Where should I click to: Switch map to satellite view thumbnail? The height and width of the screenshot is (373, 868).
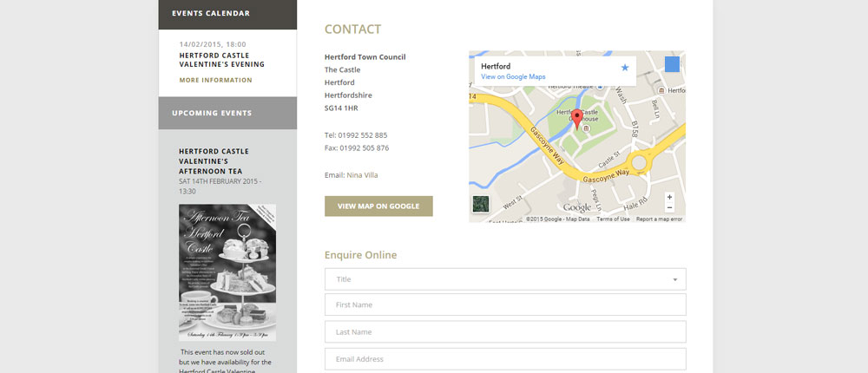click(x=481, y=204)
